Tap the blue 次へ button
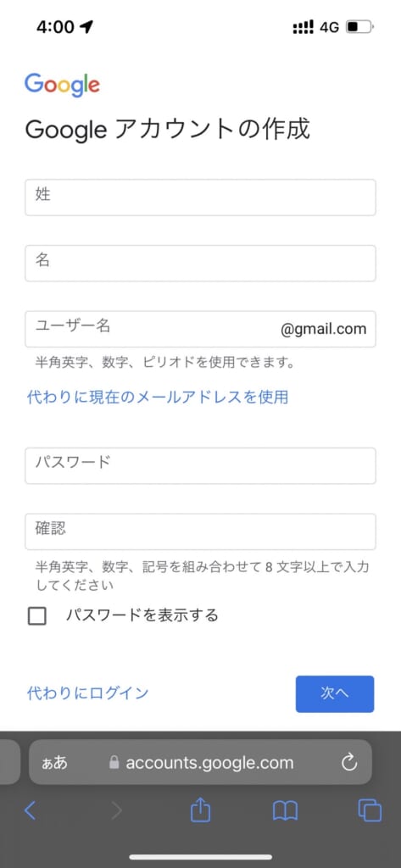Viewport: 401px width, 868px height. coord(335,693)
